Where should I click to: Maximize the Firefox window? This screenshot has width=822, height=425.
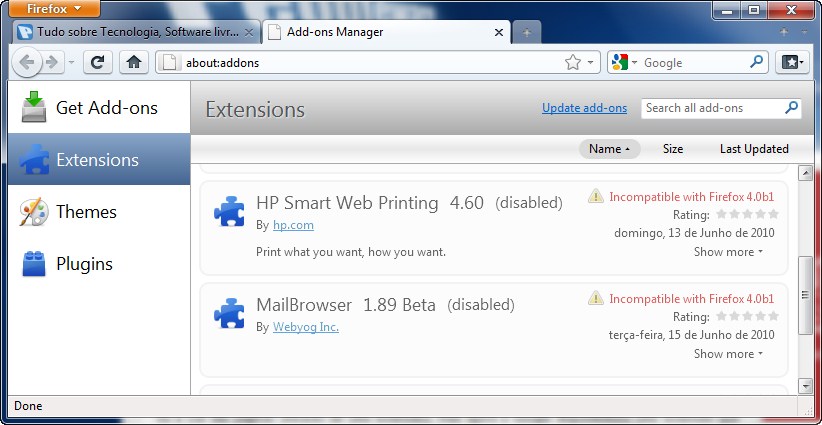pyautogui.click(x=754, y=9)
